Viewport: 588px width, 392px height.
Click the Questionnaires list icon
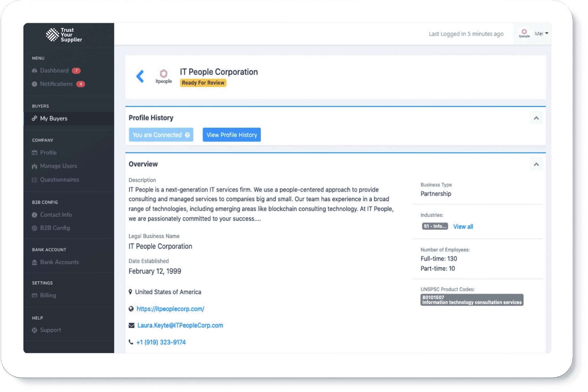[35, 180]
